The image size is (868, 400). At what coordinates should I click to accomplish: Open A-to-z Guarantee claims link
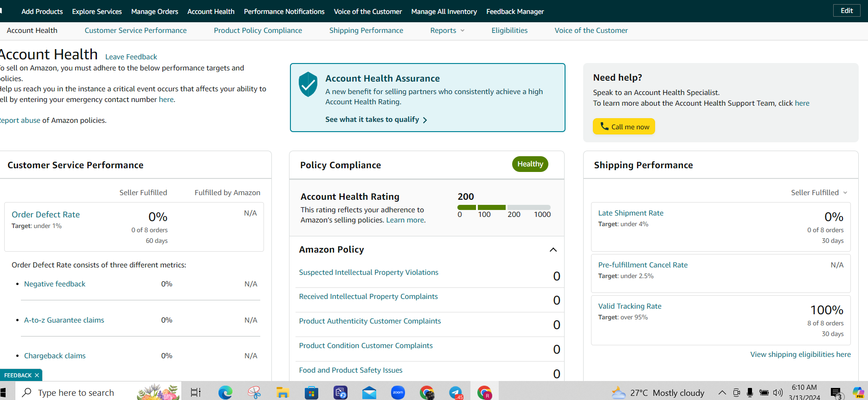[64, 320]
